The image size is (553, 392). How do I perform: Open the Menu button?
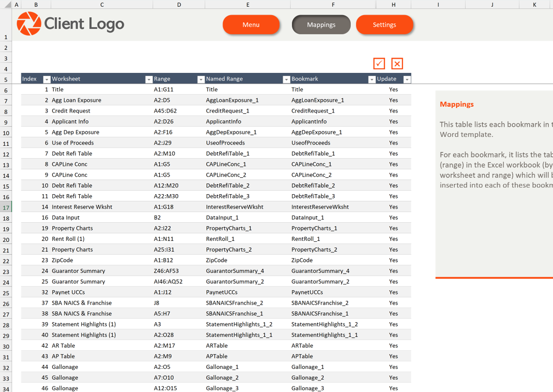click(251, 24)
